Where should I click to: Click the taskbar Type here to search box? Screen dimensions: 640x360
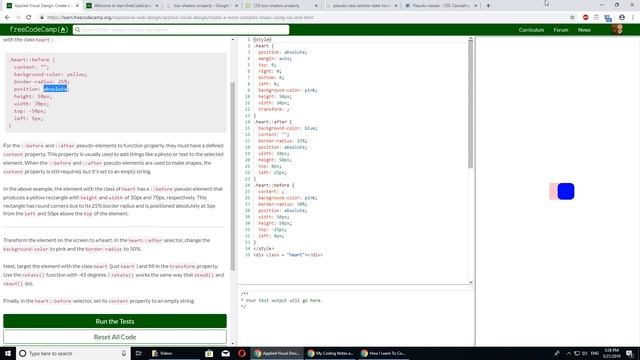coord(73,353)
